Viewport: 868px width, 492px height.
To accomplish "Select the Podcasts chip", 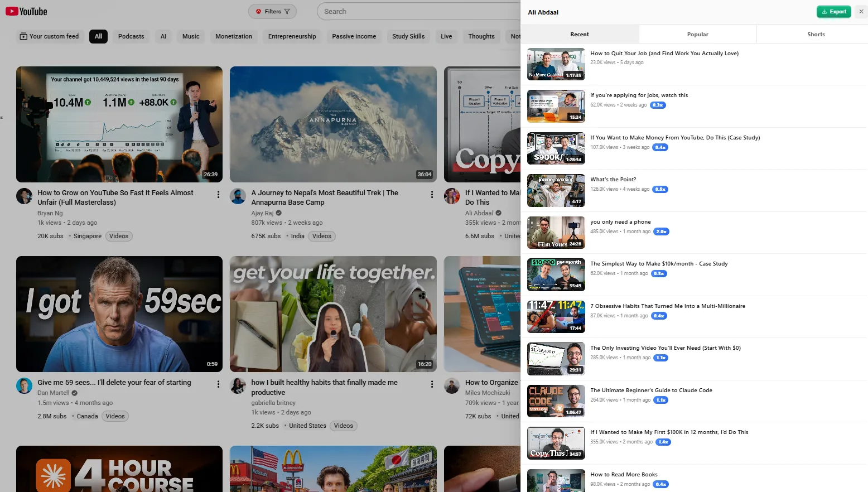I will (x=131, y=36).
